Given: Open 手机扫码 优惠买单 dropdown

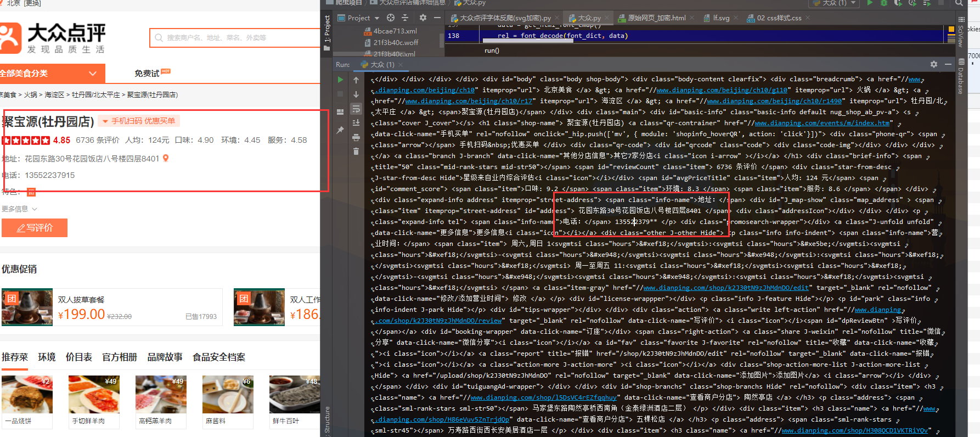Looking at the screenshot, I should 139,121.
